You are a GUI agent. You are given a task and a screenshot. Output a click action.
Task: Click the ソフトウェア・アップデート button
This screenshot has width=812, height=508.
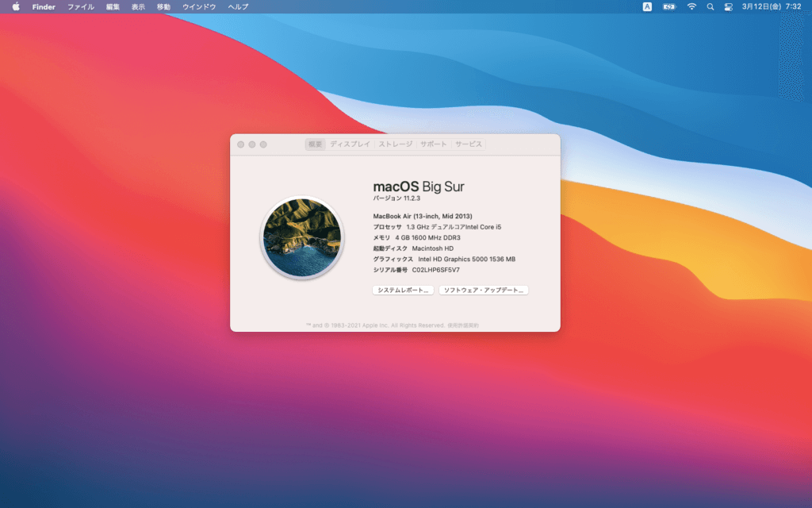pos(484,291)
